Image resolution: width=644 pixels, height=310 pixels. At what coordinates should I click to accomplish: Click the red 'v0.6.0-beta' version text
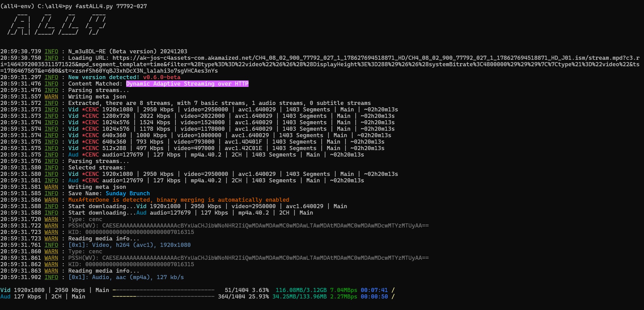tap(162, 77)
